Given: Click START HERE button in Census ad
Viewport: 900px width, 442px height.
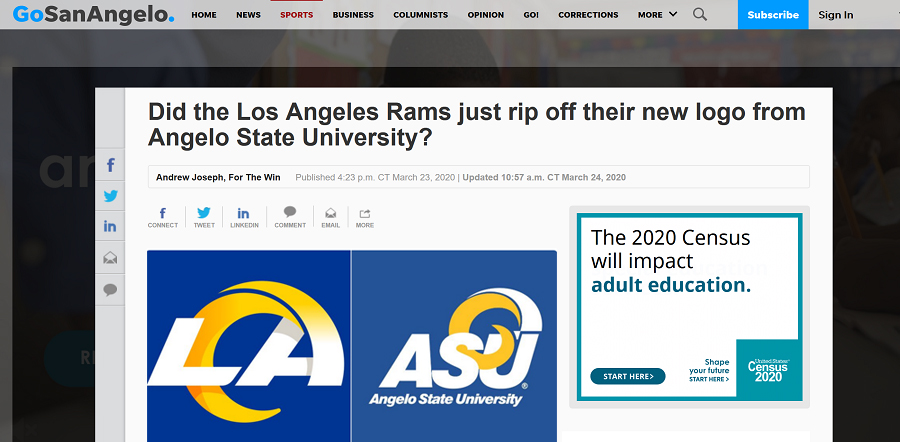Looking at the screenshot, I should pos(628,377).
